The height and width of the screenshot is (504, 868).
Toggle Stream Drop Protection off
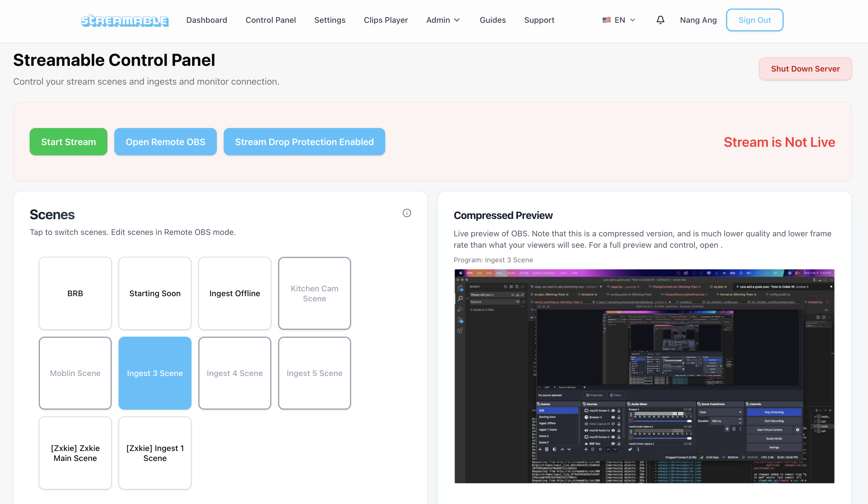304,142
